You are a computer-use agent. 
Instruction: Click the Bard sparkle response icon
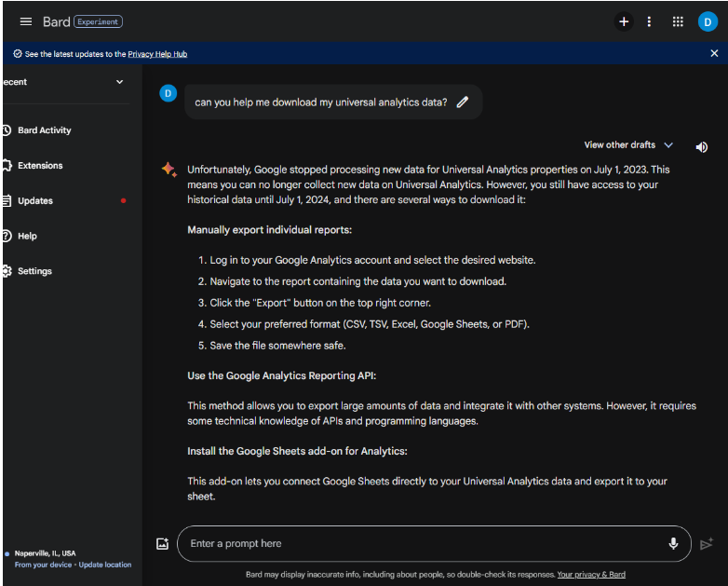[169, 170]
